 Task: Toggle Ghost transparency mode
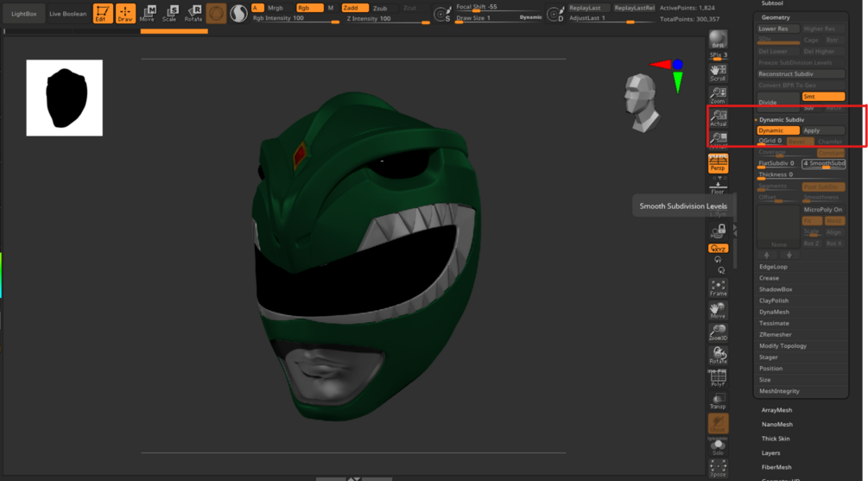click(x=718, y=423)
